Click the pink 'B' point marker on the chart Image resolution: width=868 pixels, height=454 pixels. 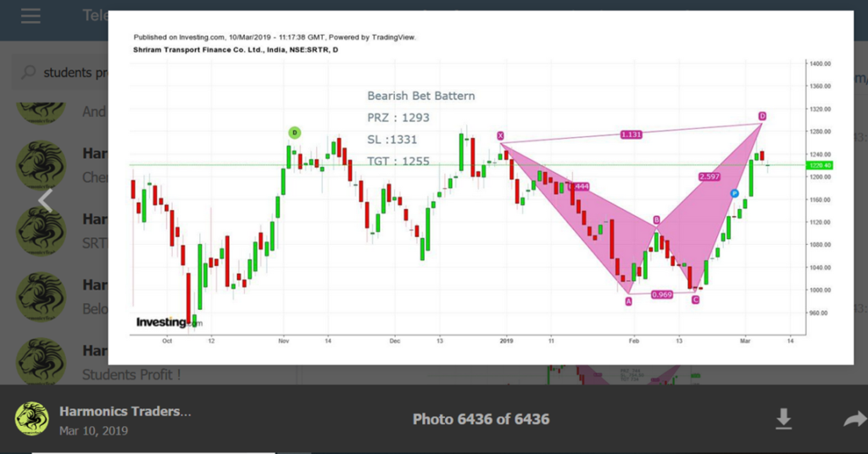click(657, 220)
